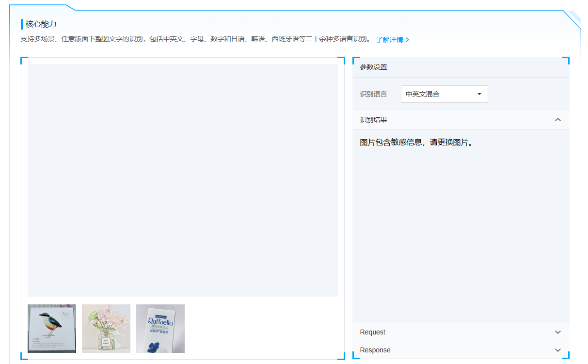Click the blue accent bar before 核心能力
588x364 pixels.
[22, 24]
